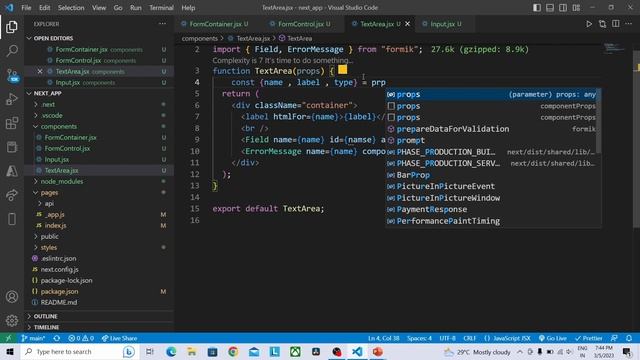640x360 pixels.
Task: Open the Explorer view in activity bar
Action: pos(12,27)
